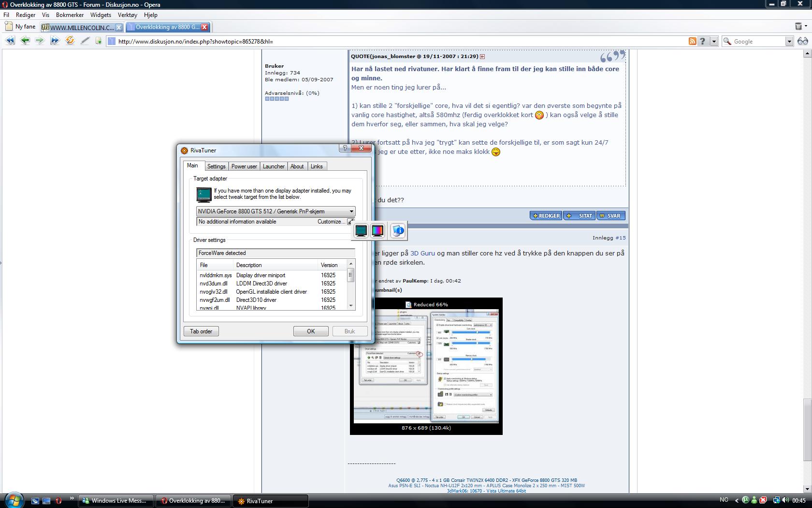Click the RSS feed icon in the address bar
The height and width of the screenshot is (508, 812).
(x=692, y=41)
